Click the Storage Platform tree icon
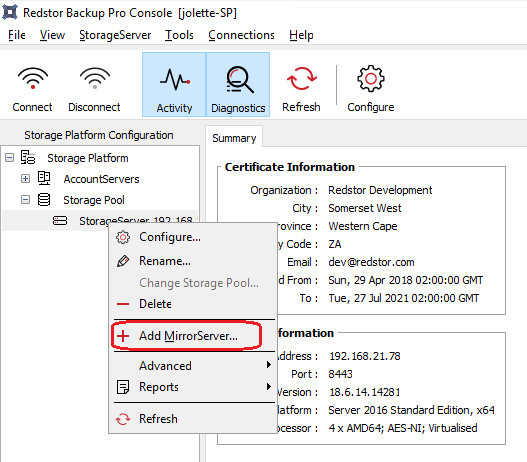This screenshot has width=527, height=462. (28, 157)
